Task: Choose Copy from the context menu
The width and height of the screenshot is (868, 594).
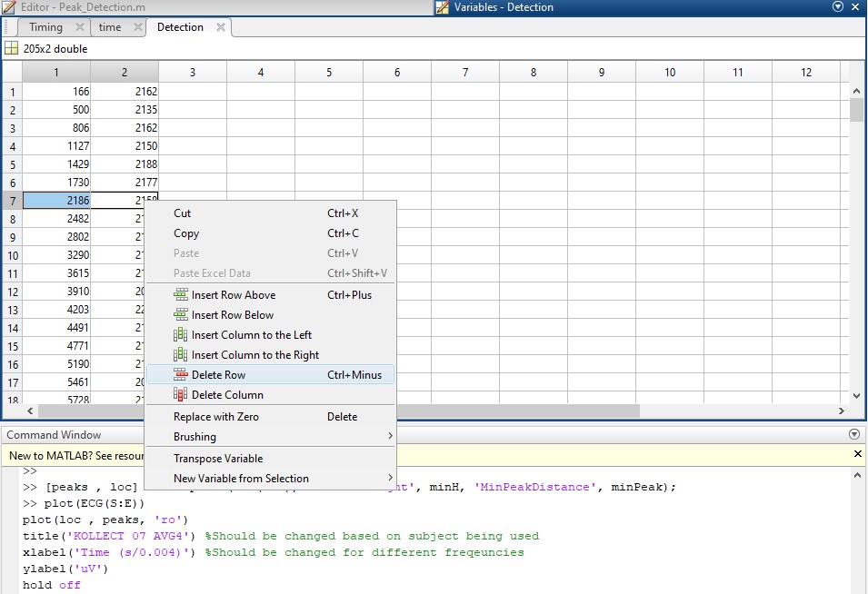Action: pyautogui.click(x=186, y=233)
